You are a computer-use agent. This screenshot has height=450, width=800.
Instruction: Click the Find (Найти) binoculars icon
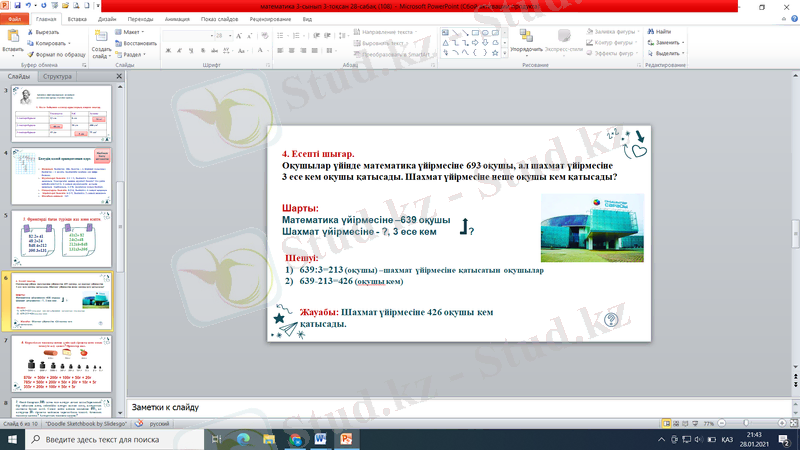(x=650, y=32)
